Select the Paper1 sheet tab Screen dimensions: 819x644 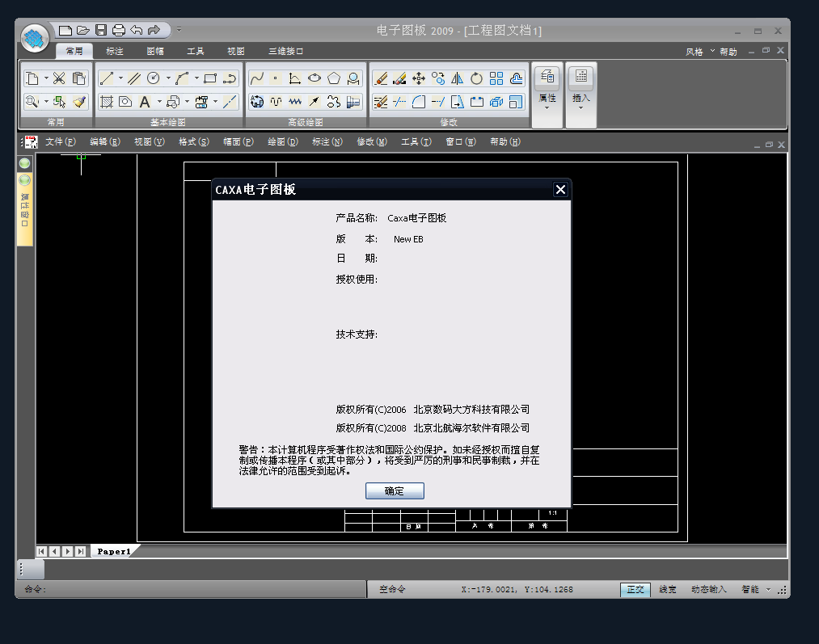114,551
